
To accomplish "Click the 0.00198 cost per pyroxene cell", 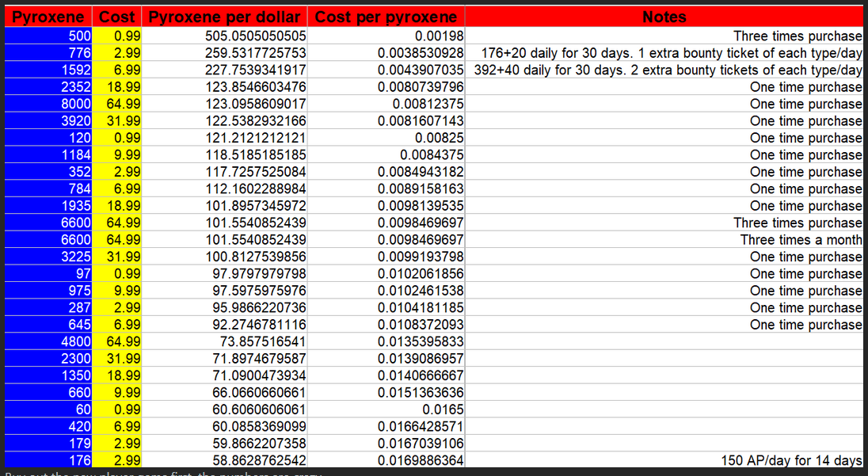I will click(386, 36).
